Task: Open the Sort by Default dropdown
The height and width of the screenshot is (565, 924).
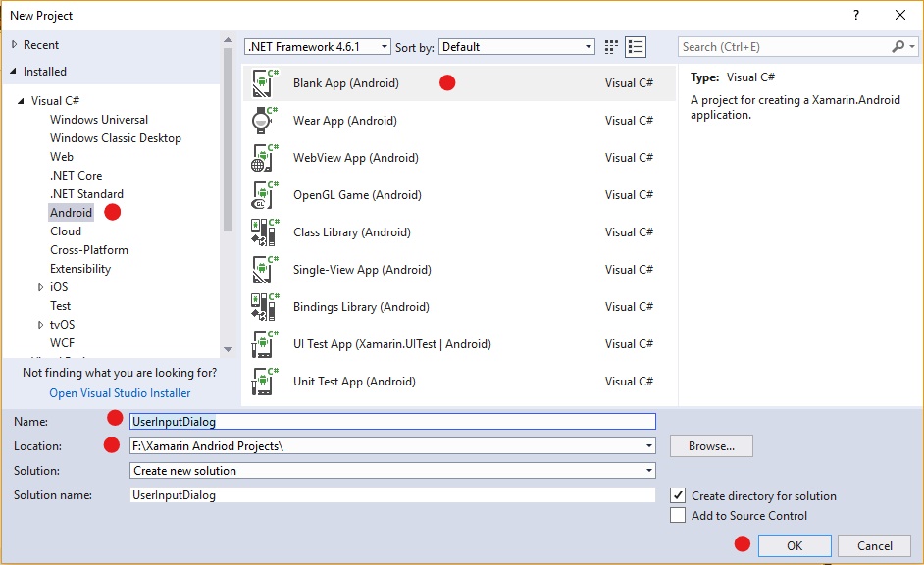Action: tap(516, 46)
